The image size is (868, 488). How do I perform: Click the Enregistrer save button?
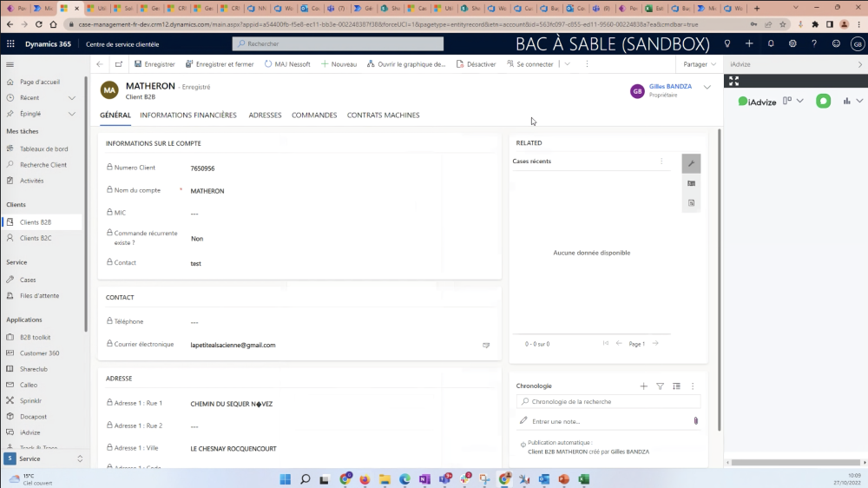(x=155, y=64)
